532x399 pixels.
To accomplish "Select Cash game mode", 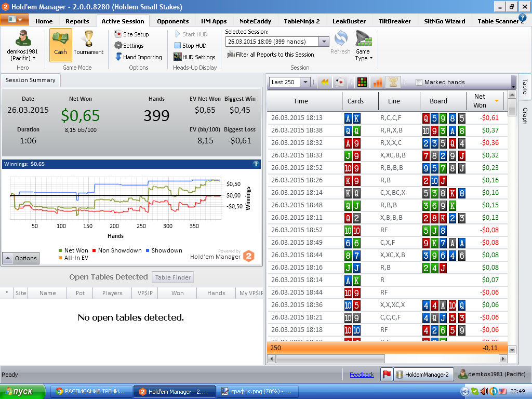I will [60, 45].
